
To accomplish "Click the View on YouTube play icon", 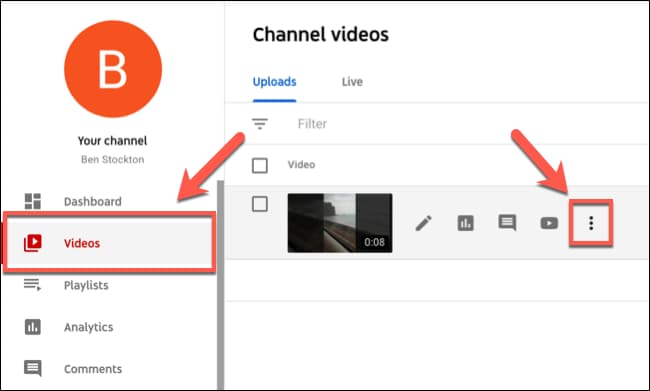I will coord(549,223).
